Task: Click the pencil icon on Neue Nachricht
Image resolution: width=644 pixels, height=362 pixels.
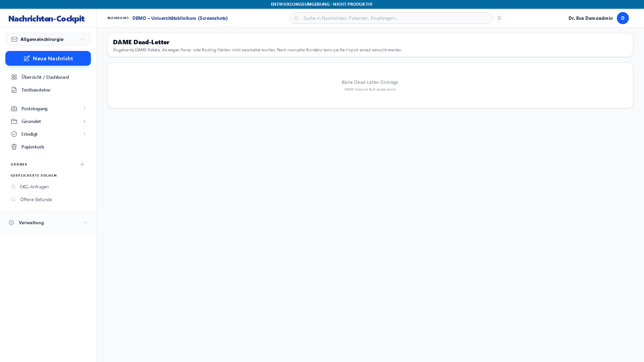Action: tap(27, 58)
